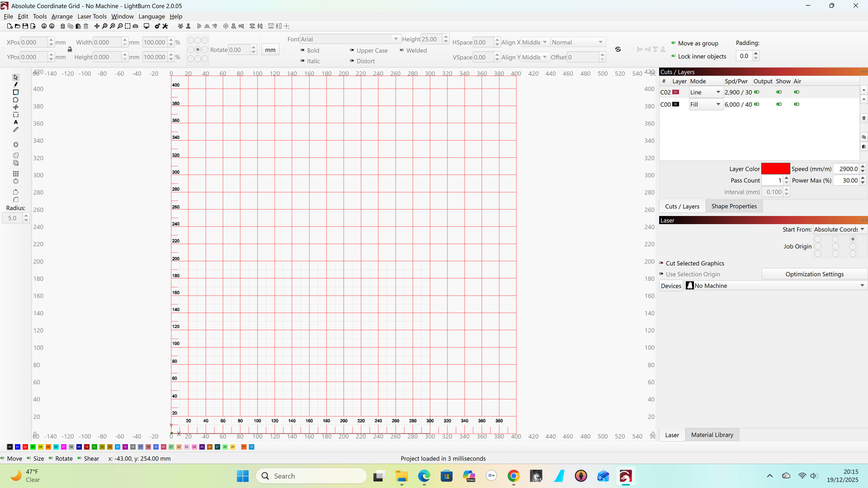868x488 pixels.
Task: Select the Draw Lines pencil tool
Action: tap(16, 84)
